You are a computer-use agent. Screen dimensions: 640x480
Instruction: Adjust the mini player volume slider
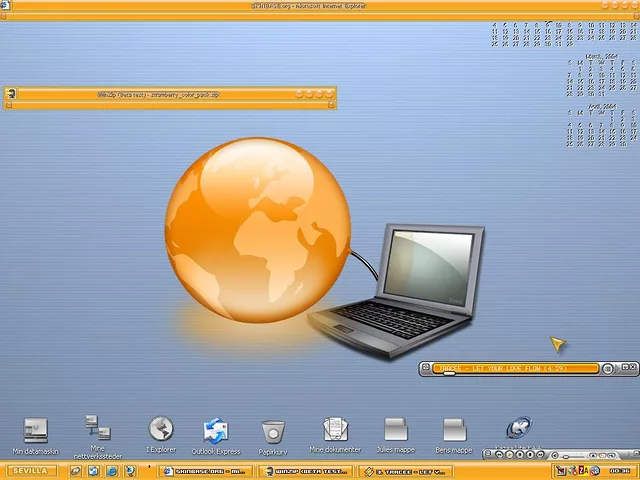573,457
